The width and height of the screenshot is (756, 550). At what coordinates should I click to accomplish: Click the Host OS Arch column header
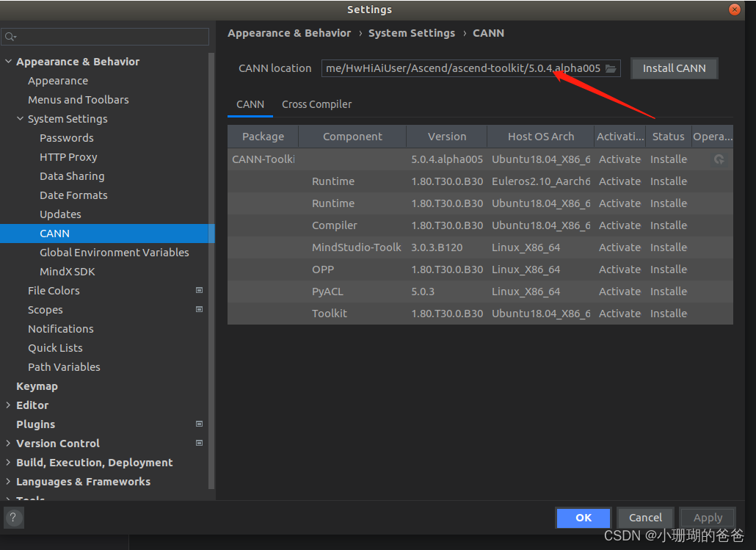(541, 137)
